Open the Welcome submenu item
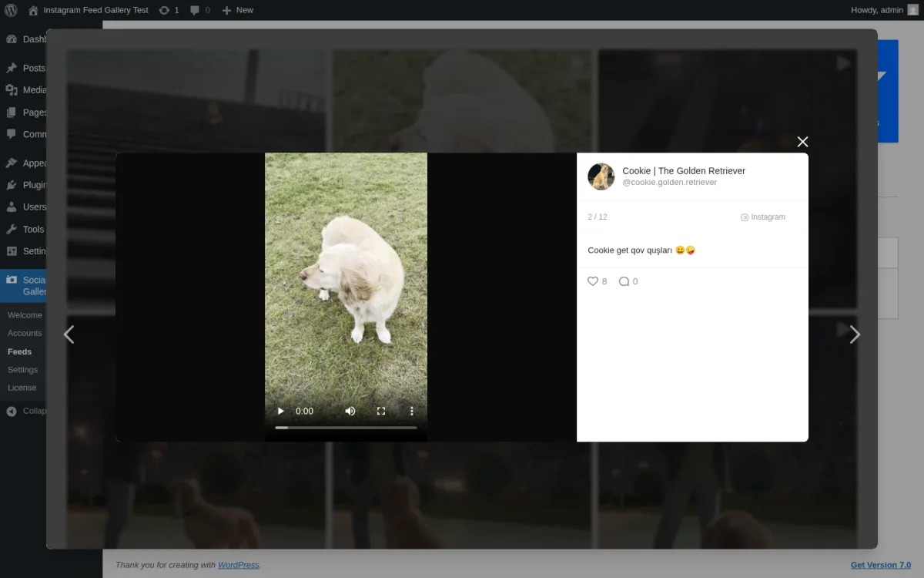The width and height of the screenshot is (924, 578). click(25, 315)
